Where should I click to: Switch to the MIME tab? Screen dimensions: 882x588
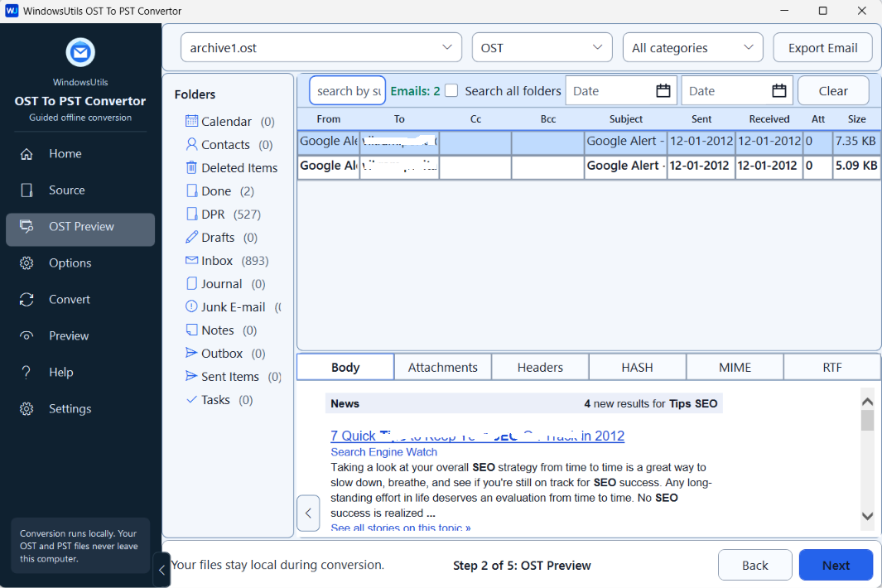click(x=735, y=368)
